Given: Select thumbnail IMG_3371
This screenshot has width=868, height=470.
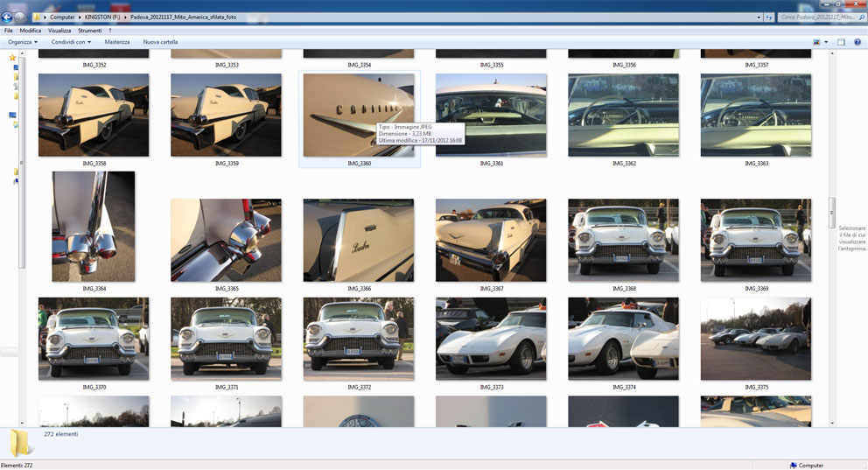Looking at the screenshot, I should coord(226,339).
